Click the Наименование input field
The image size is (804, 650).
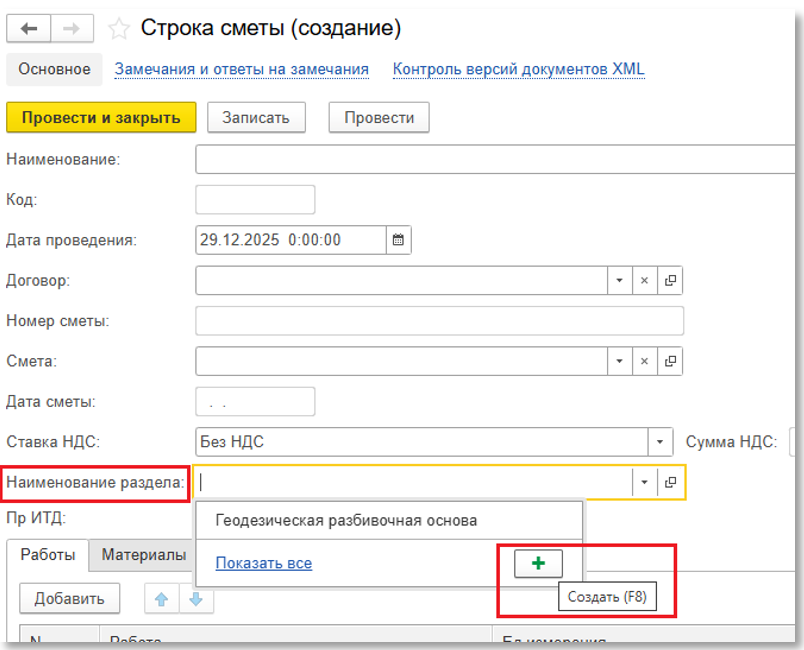495,160
